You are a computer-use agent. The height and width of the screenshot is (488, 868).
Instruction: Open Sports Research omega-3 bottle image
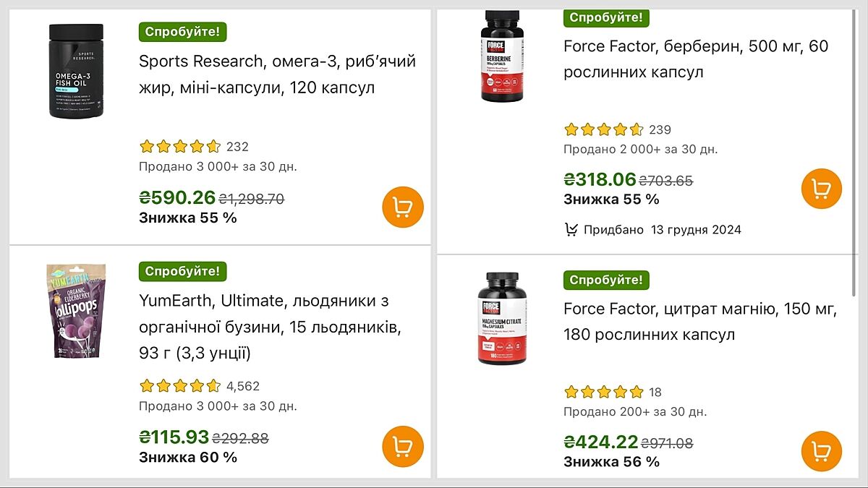(x=76, y=71)
